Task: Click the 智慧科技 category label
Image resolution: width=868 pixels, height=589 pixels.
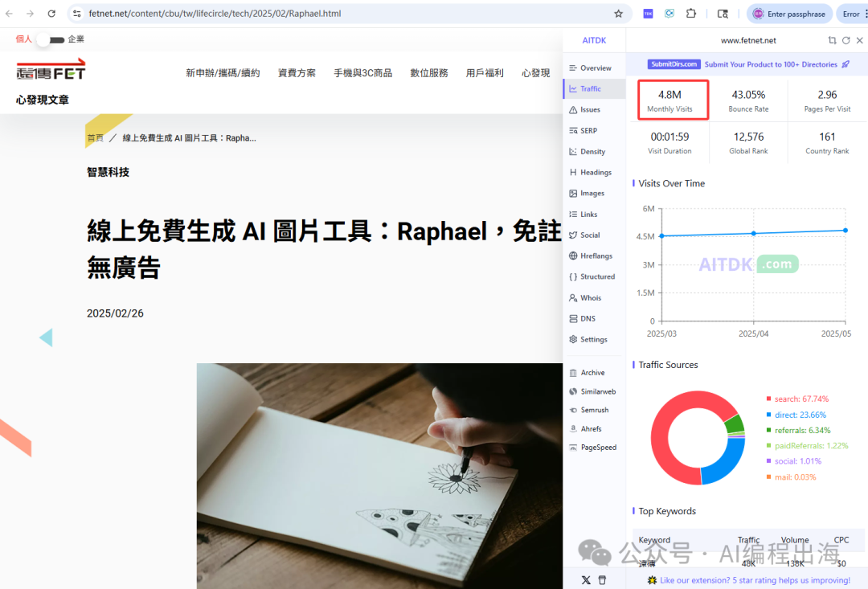Action: [x=108, y=172]
